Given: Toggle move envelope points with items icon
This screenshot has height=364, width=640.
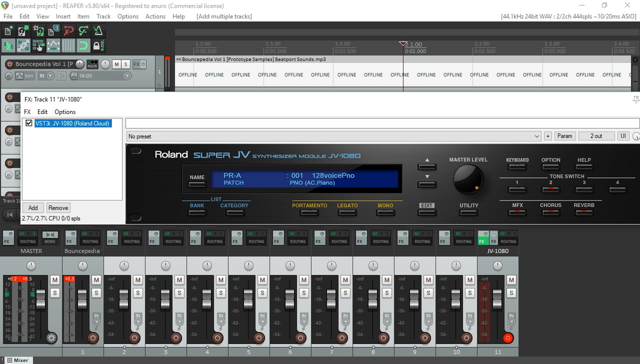Looking at the screenshot, I should (x=53, y=45).
